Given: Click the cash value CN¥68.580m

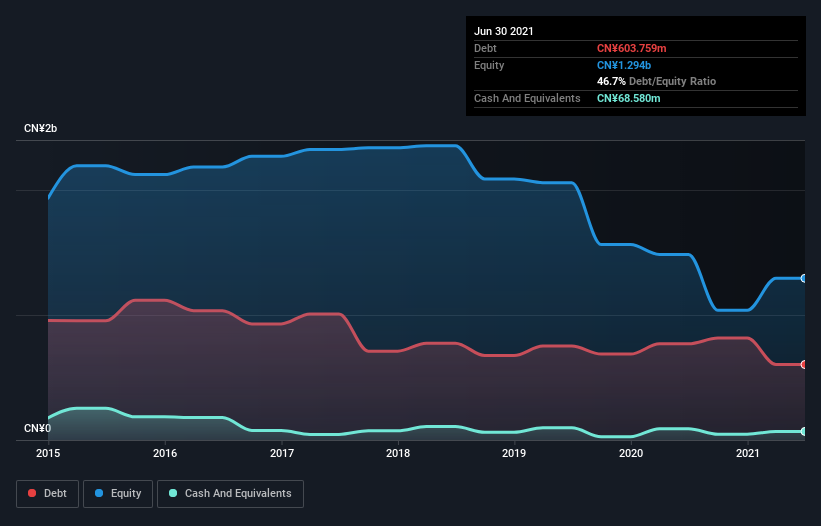Looking at the screenshot, I should 628,98.
